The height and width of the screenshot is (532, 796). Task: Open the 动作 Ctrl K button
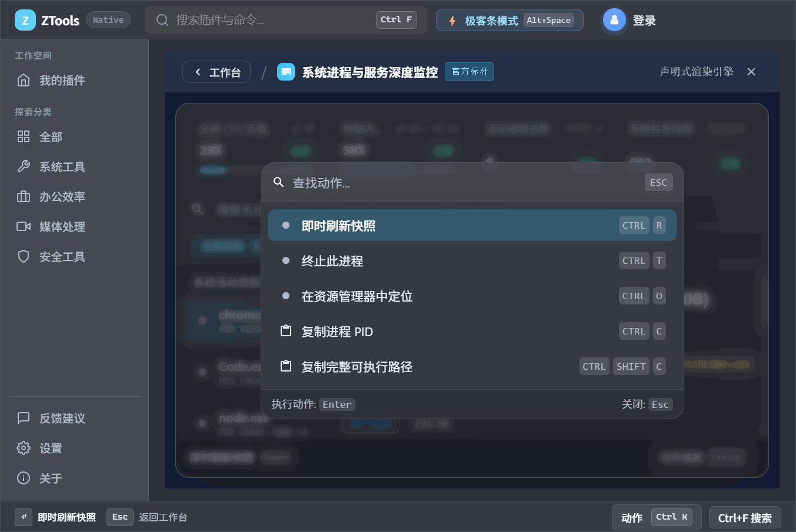[657, 517]
